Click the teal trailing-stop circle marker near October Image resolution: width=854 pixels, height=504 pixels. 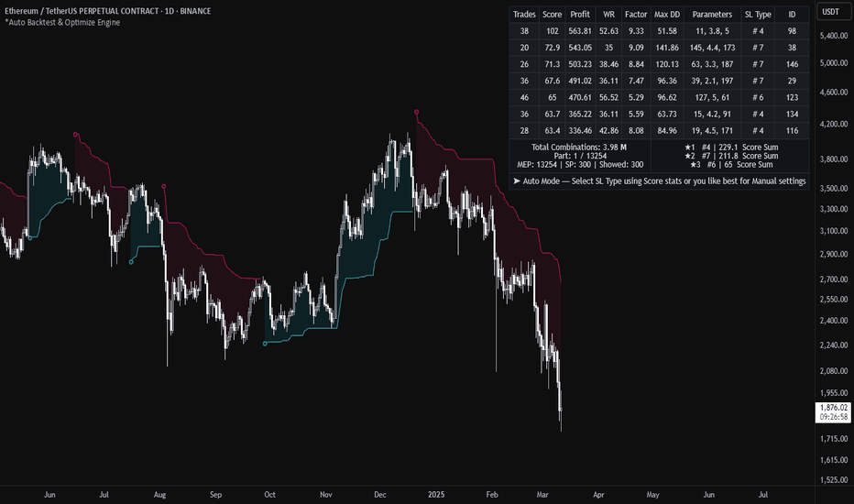(265, 344)
